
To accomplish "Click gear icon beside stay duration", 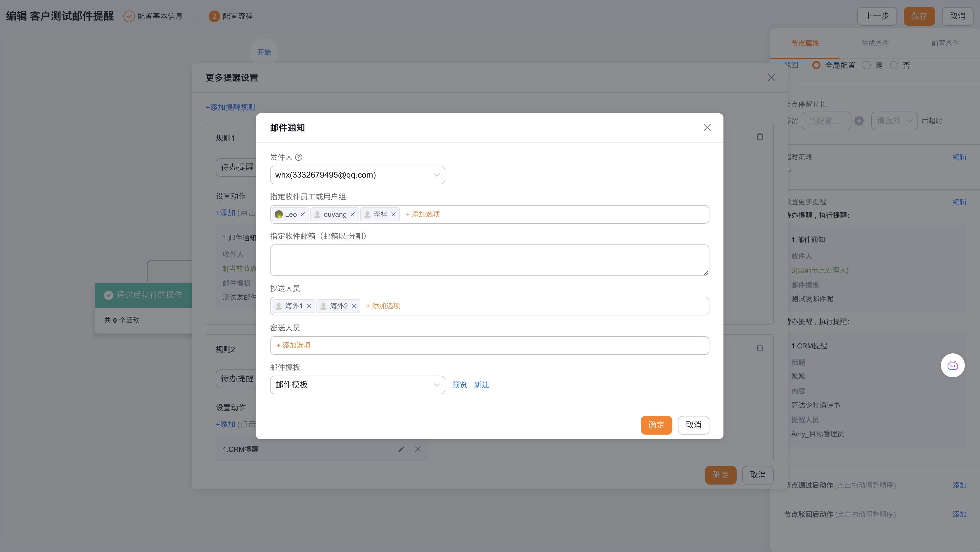I will [859, 121].
